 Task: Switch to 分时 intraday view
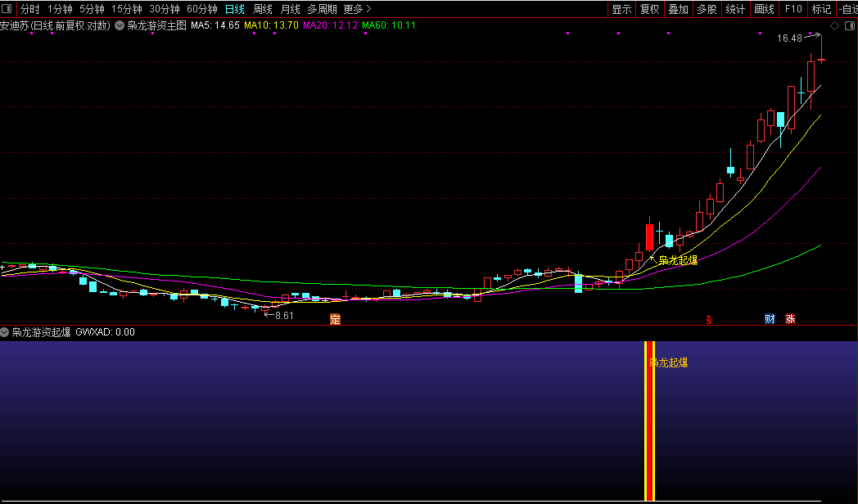click(30, 9)
